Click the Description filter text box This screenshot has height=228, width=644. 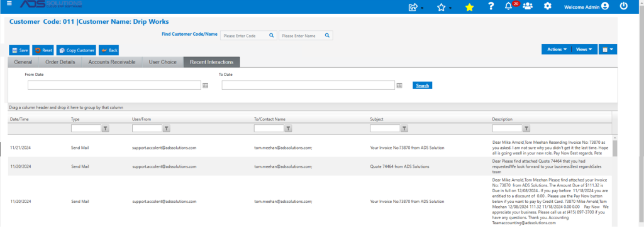[x=507, y=128]
